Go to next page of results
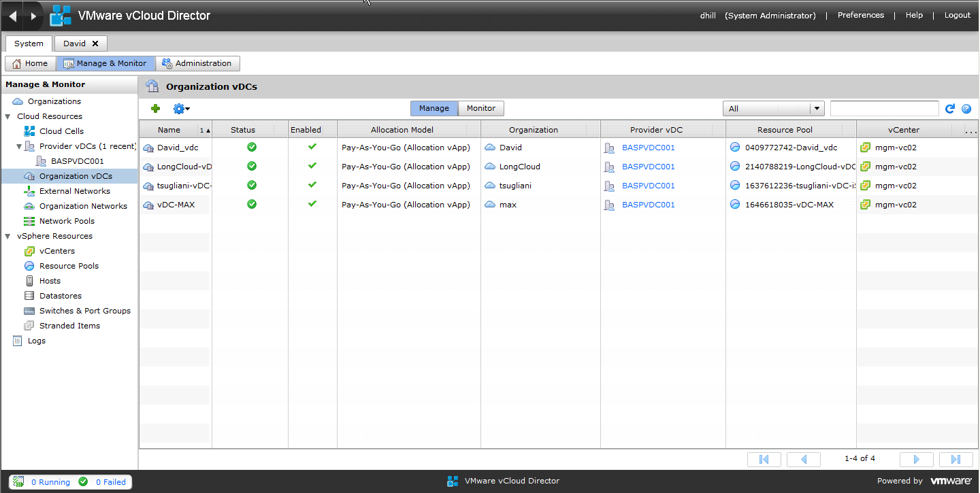Image resolution: width=980 pixels, height=493 pixels. (917, 460)
